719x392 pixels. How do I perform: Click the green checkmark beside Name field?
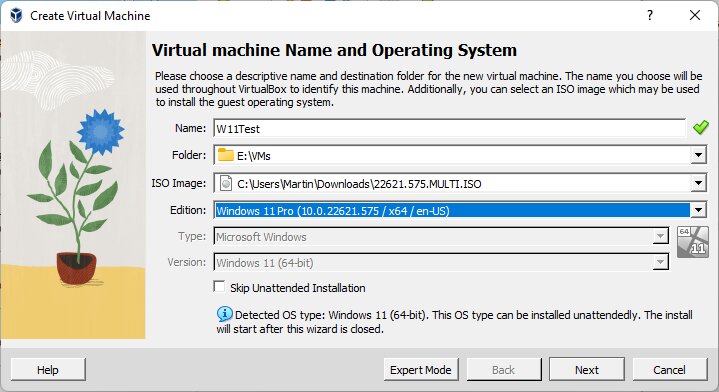(x=700, y=127)
